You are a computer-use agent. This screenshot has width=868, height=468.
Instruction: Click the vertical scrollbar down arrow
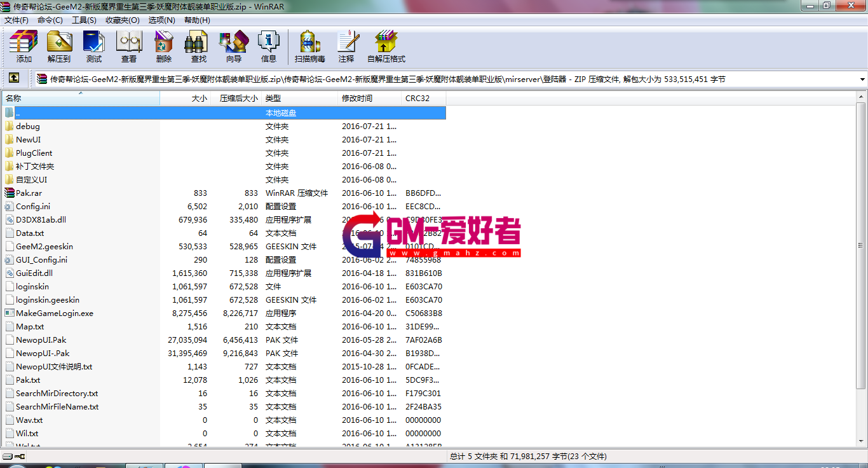[x=861, y=441]
